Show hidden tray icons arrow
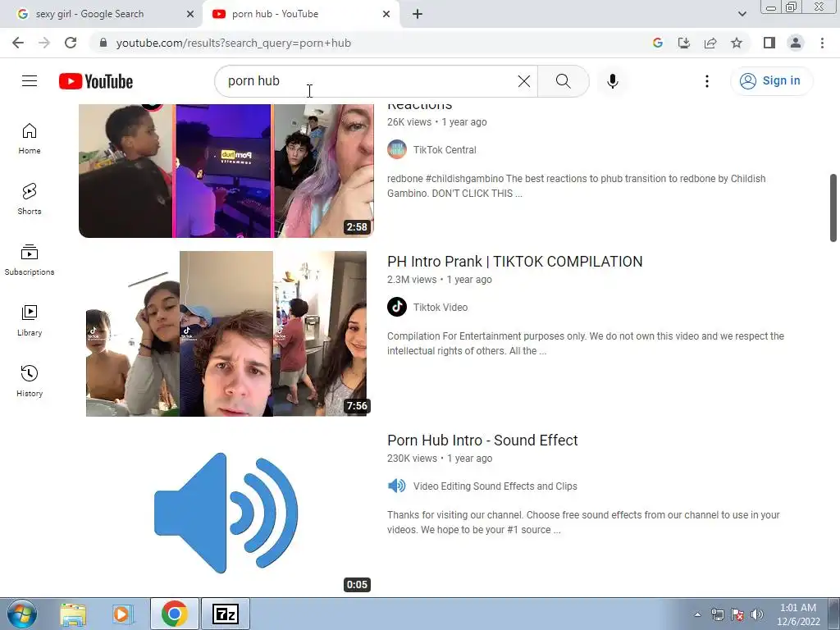840x630 pixels. tap(697, 614)
